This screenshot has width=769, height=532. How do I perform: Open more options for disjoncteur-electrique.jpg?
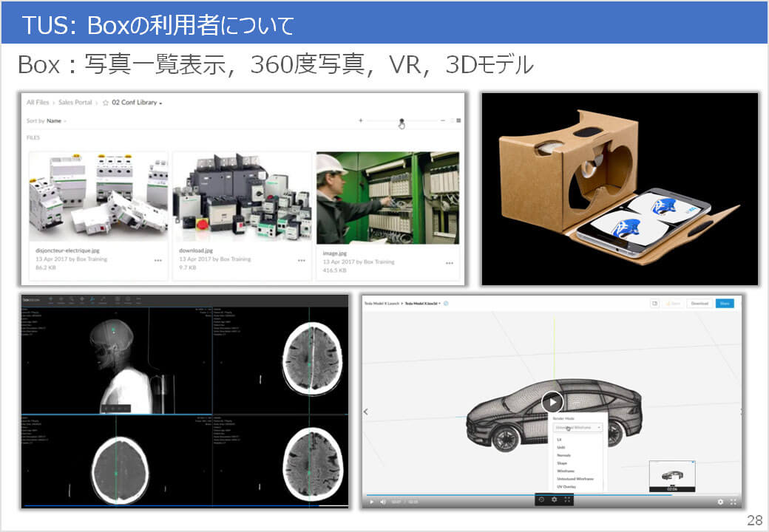tap(158, 260)
